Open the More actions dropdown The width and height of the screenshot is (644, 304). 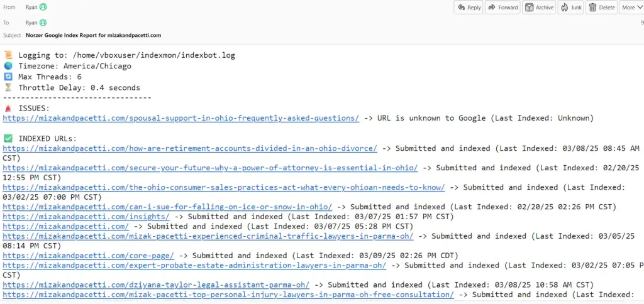(x=631, y=8)
